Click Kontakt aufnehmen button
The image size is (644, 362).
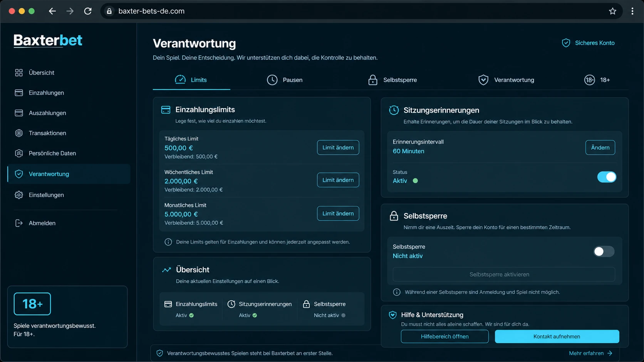[557, 337]
